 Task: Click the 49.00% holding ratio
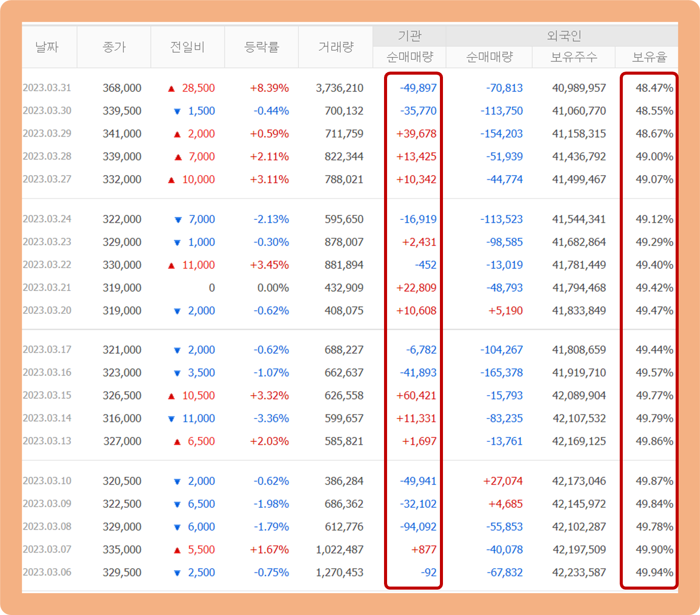[x=654, y=156]
